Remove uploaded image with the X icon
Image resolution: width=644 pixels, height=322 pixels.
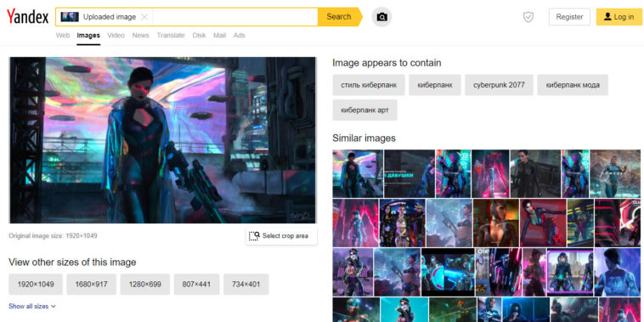pyautogui.click(x=144, y=17)
